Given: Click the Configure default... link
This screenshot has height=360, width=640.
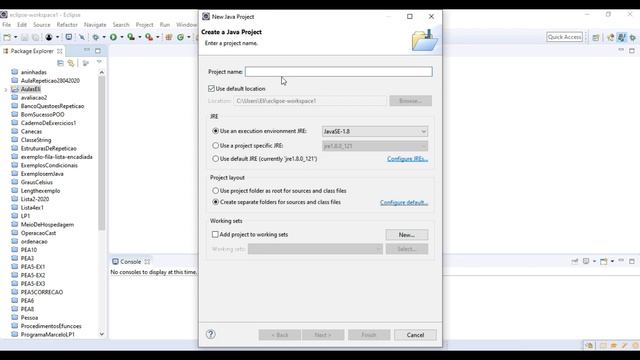Looking at the screenshot, I should 404,202.
